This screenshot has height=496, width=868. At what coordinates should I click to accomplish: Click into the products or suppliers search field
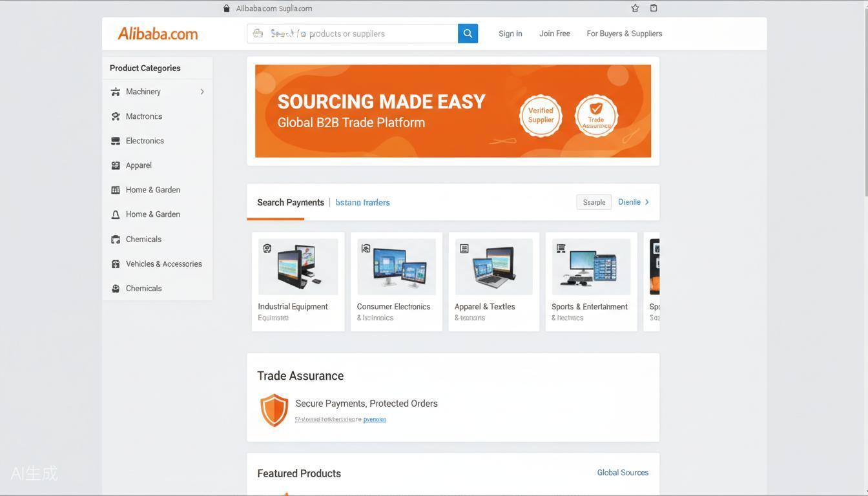pyautogui.click(x=353, y=34)
